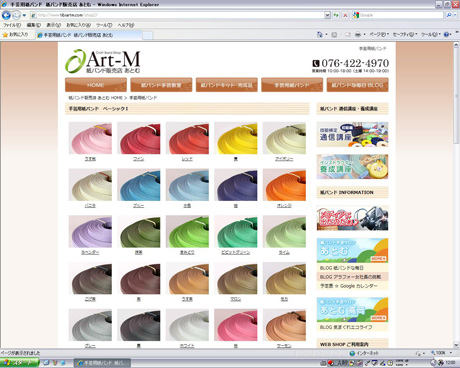This screenshot has height=368, width=460.
Task: Open the Favorites star button
Action: coord(15,35)
